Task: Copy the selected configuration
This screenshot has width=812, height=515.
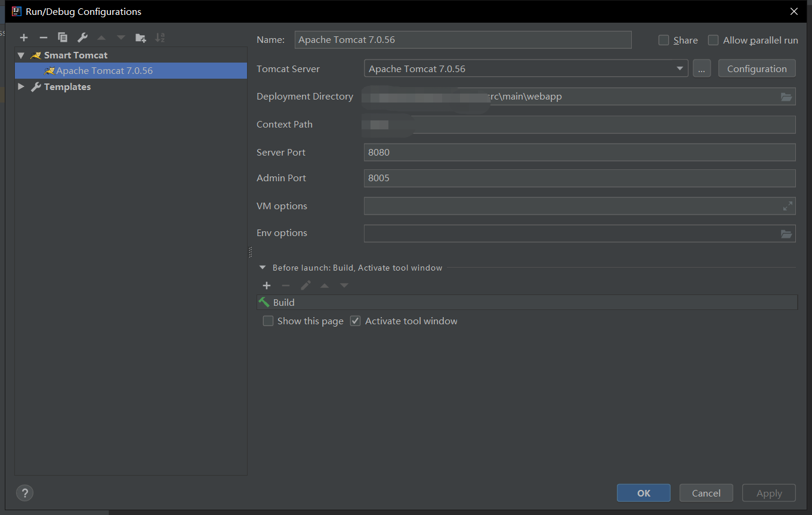Action: point(63,38)
